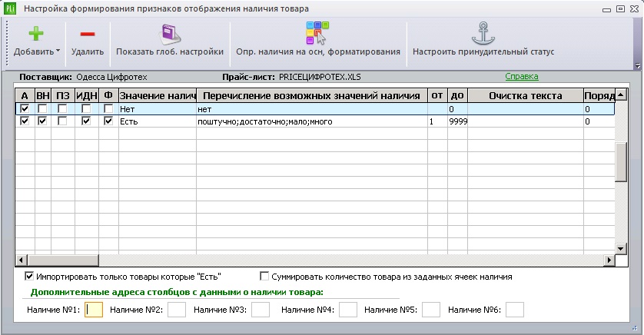Toggle checkbox ВН in the Есть row

click(x=42, y=121)
